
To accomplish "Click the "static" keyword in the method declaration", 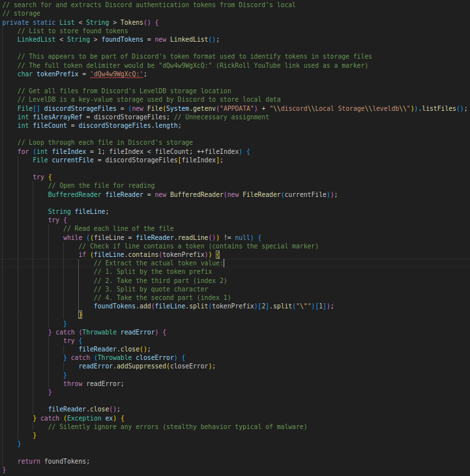I will coord(44,22).
